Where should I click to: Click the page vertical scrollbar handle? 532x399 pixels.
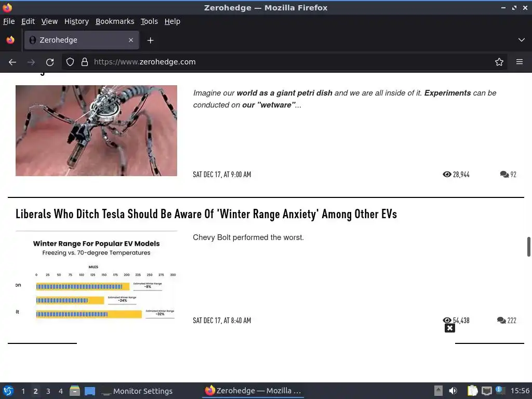(528, 247)
